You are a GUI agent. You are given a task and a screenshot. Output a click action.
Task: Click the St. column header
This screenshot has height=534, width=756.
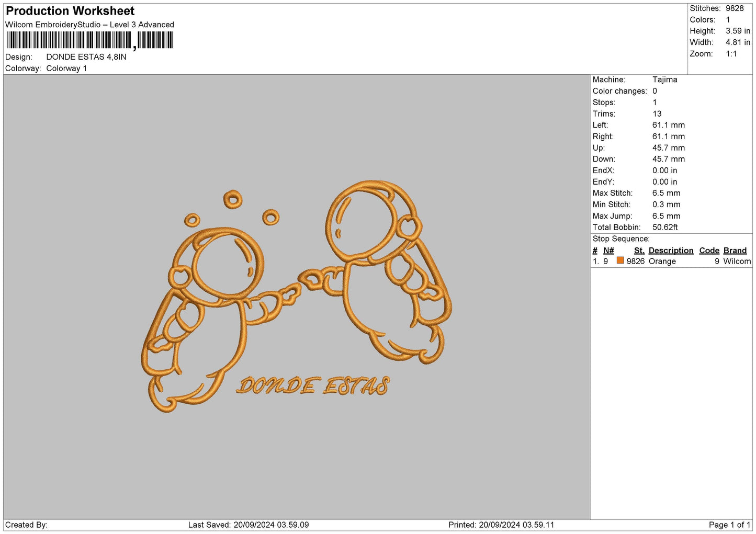pyautogui.click(x=639, y=251)
